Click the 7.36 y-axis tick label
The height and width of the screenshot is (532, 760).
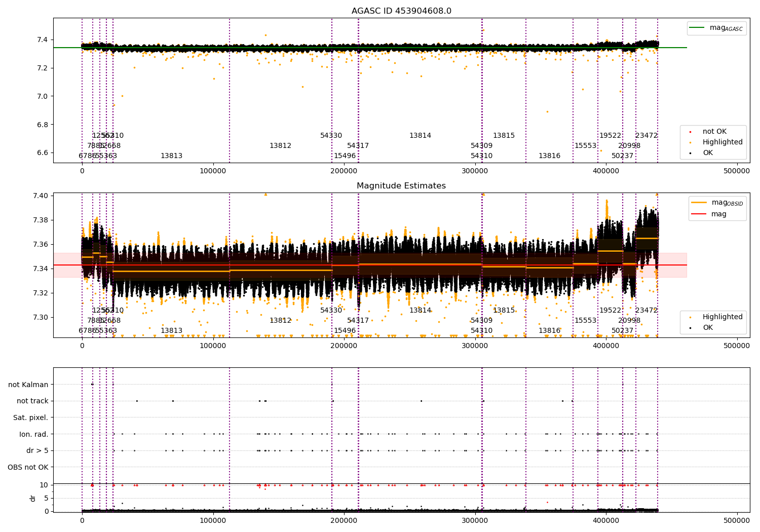[x=41, y=244]
